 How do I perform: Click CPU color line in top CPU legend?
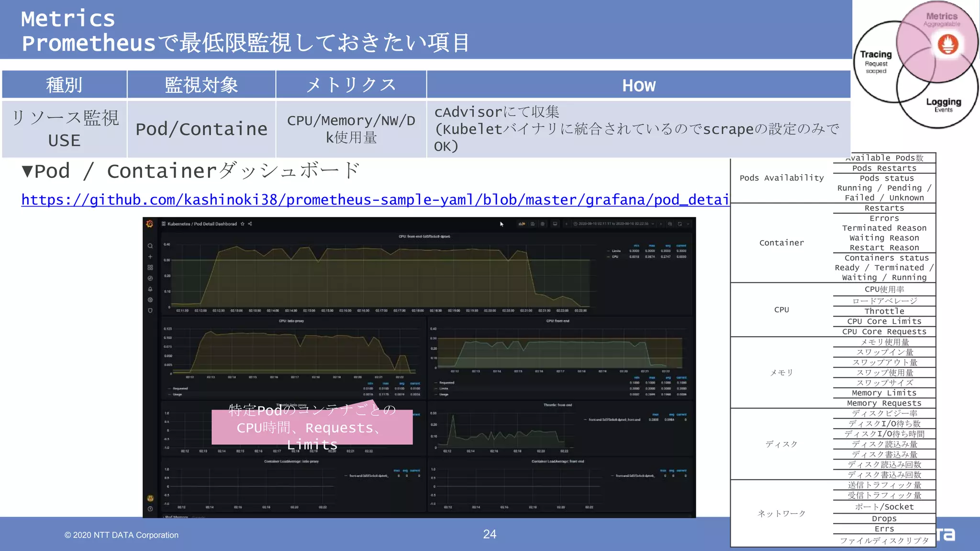coord(608,257)
